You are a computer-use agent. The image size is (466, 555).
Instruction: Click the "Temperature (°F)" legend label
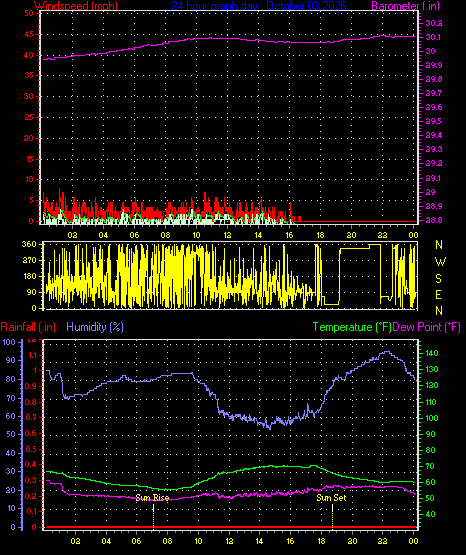[x=352, y=327]
